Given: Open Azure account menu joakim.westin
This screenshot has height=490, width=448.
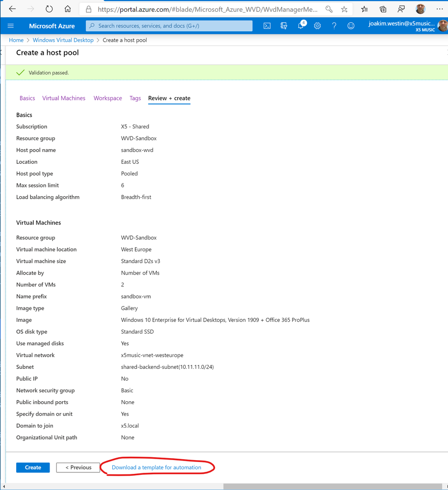Looking at the screenshot, I should (407, 26).
